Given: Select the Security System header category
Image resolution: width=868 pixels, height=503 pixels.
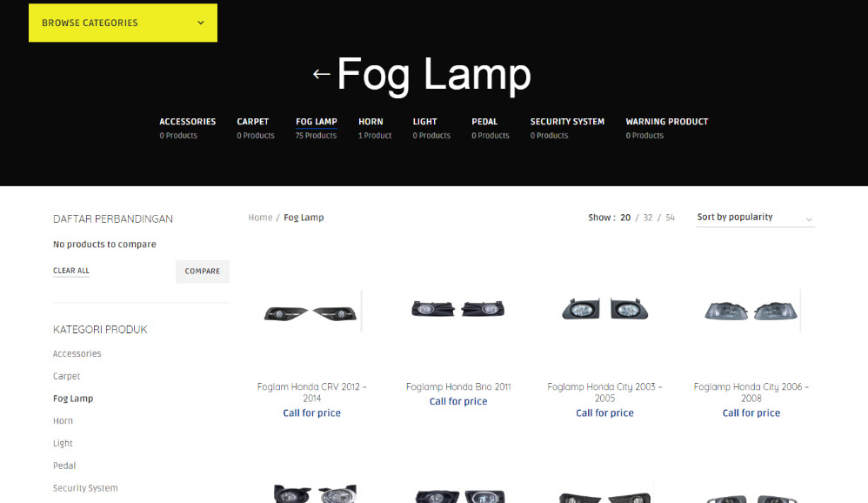Looking at the screenshot, I should [567, 128].
